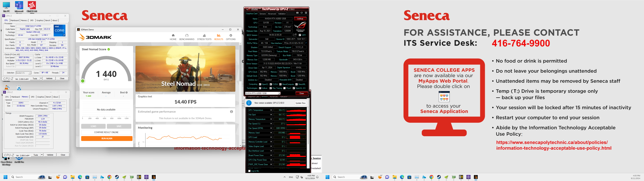Screen dimensions: 644x181
Task: Toggle DirectML checkbox in GPU-Z
Action: (297, 84)
